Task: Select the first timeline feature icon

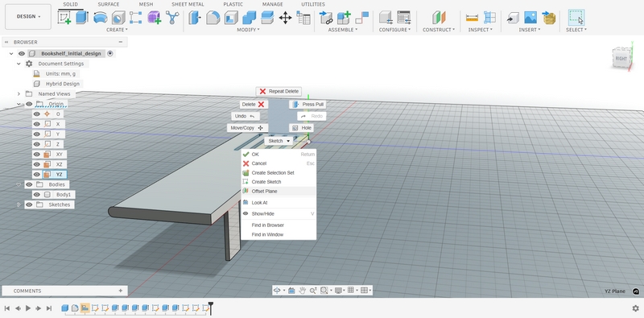Action: (x=65, y=308)
